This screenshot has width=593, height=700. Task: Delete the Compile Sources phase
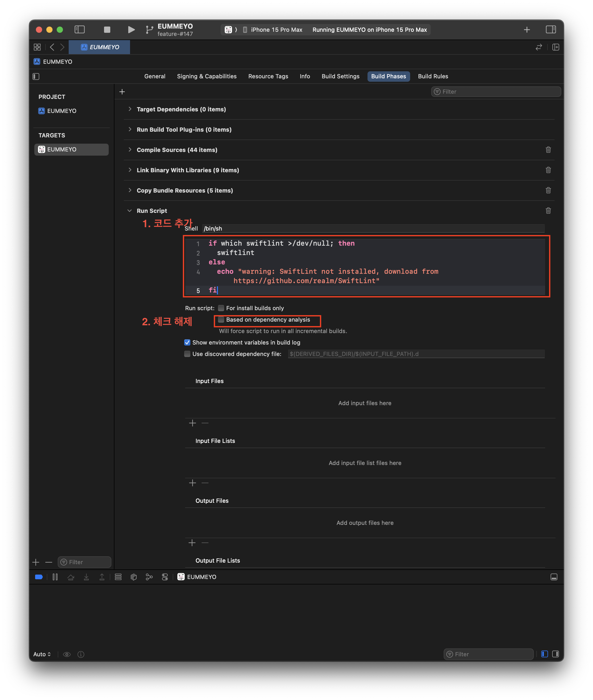point(548,150)
